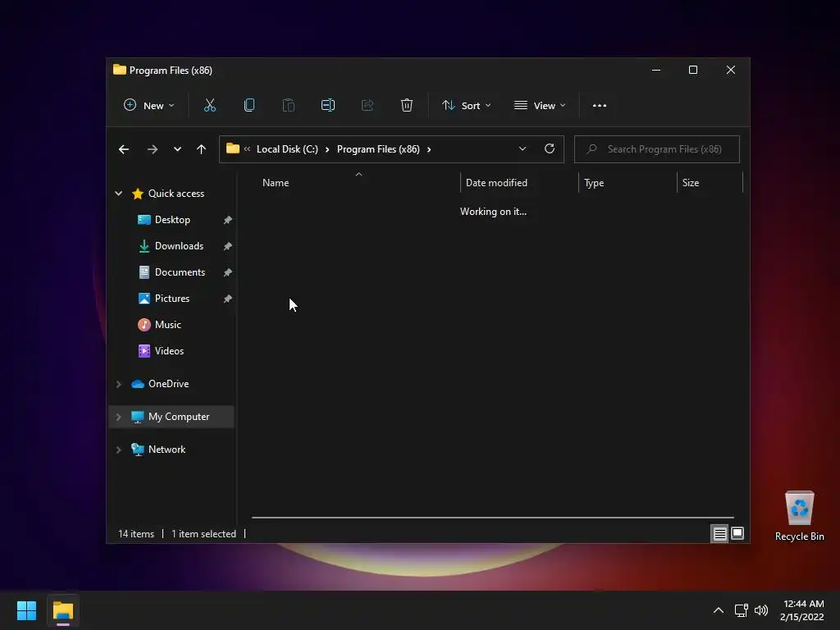The height and width of the screenshot is (630, 840).
Task: Open the Recycle Bin desktop icon
Action: click(x=799, y=516)
